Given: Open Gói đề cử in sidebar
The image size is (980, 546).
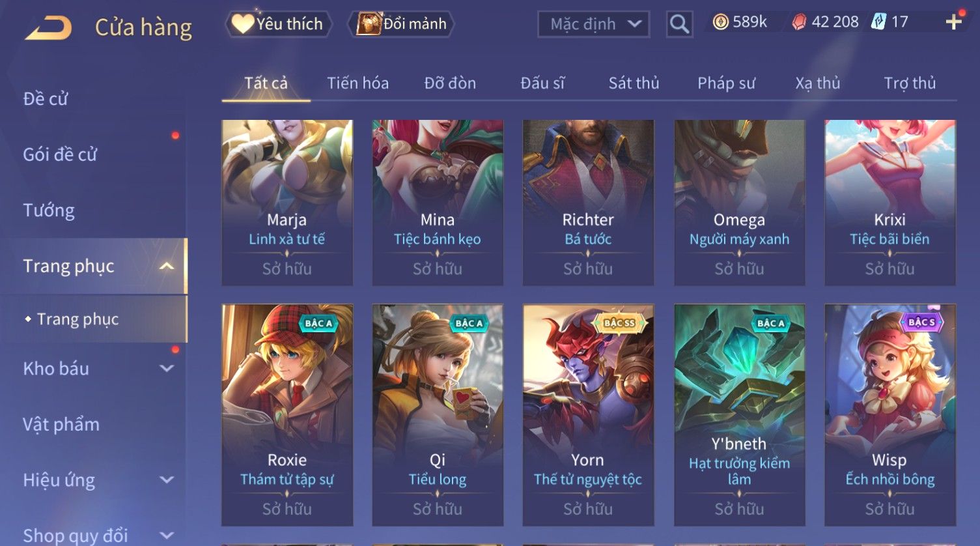Looking at the screenshot, I should (x=60, y=154).
